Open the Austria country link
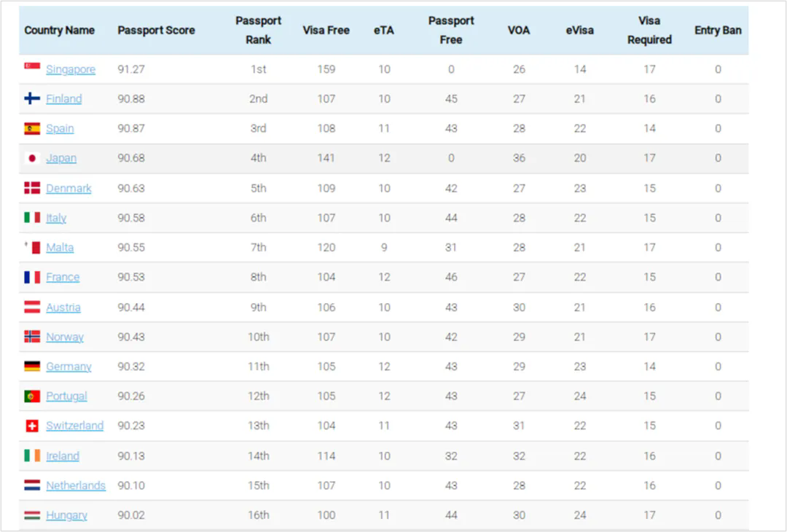 [63, 307]
